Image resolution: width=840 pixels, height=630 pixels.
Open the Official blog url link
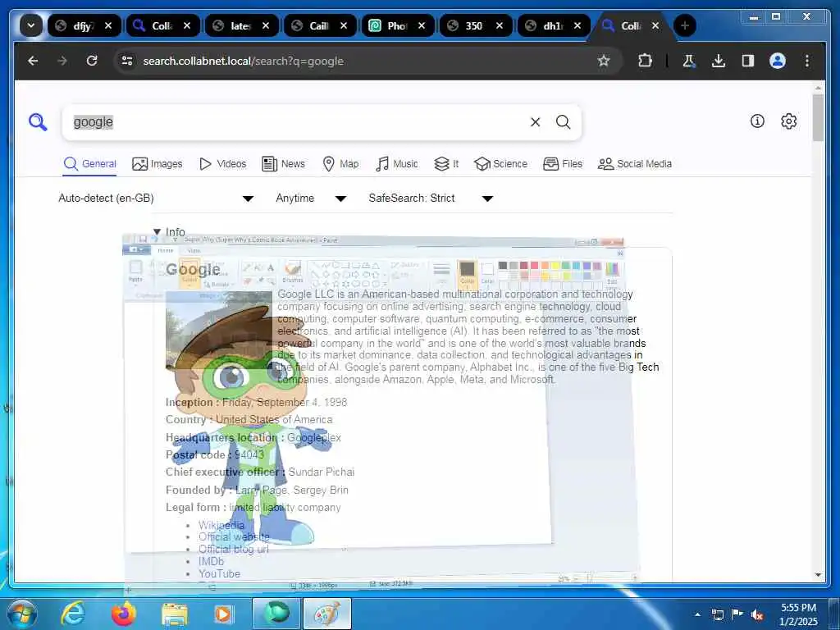coord(234,549)
